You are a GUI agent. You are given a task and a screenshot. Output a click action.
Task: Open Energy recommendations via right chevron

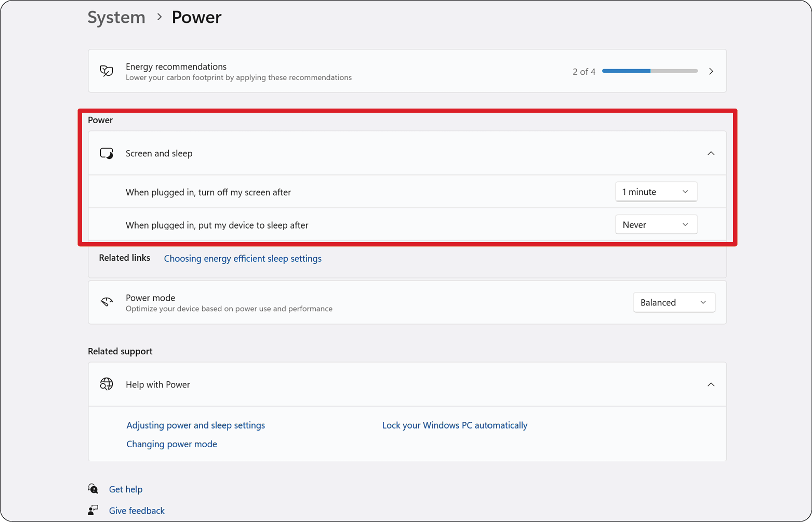[711, 71]
